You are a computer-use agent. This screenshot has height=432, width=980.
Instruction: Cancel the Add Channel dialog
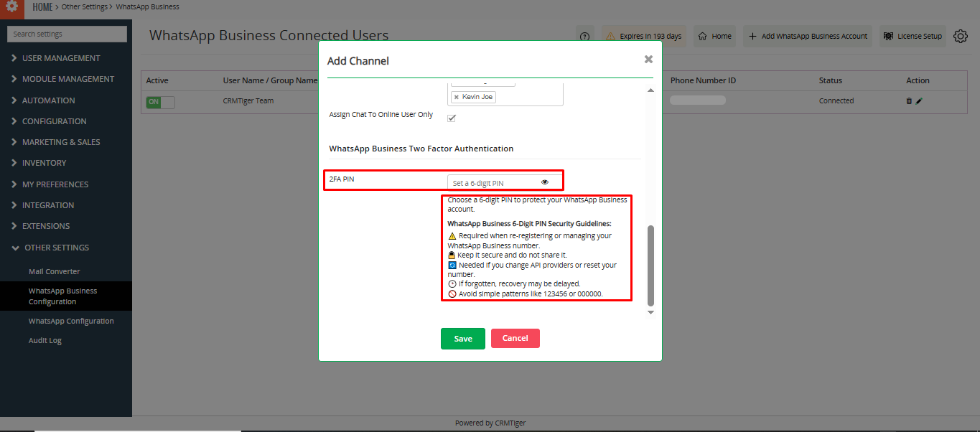(515, 338)
